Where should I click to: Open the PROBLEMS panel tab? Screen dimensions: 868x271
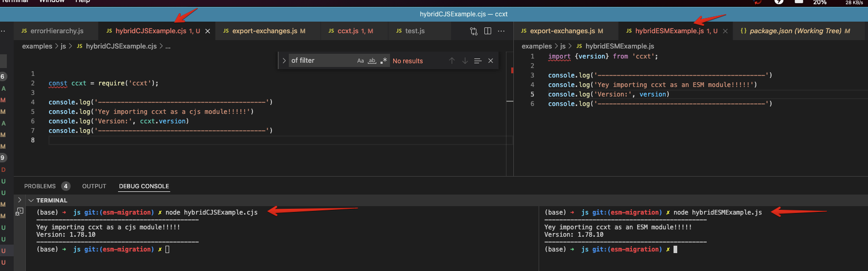40,186
